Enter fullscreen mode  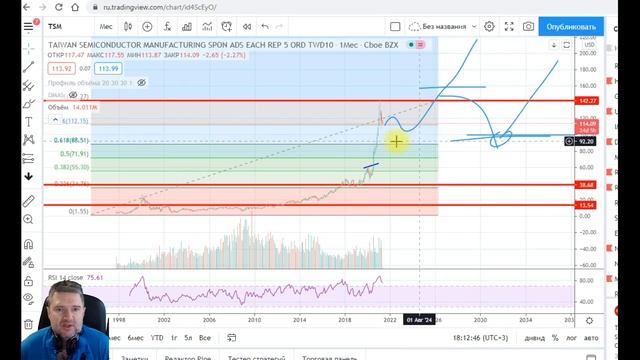509,27
